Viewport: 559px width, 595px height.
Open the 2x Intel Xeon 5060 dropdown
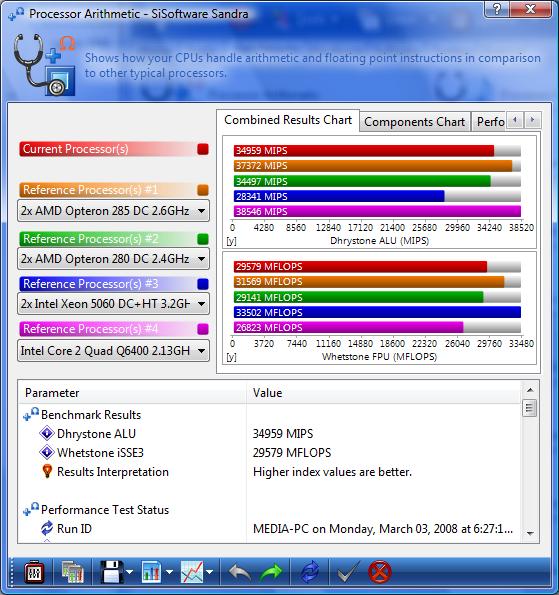[113, 304]
